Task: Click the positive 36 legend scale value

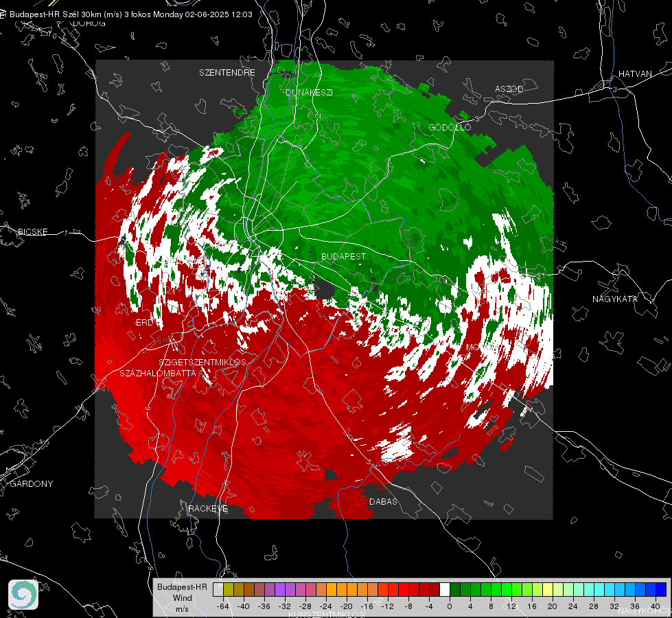Action: (635, 606)
